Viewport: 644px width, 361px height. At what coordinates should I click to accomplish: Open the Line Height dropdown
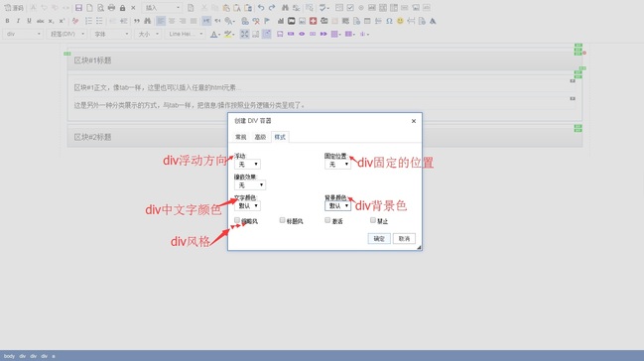[x=186, y=34]
